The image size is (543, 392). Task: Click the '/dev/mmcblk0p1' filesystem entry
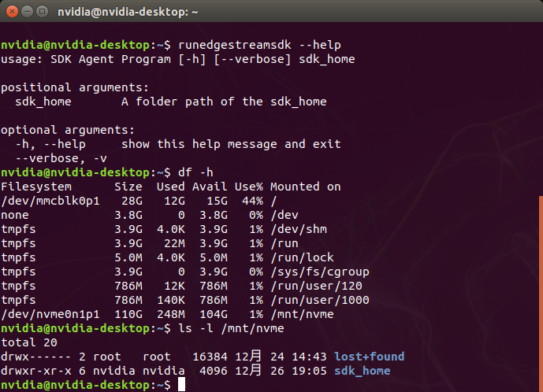(50, 201)
